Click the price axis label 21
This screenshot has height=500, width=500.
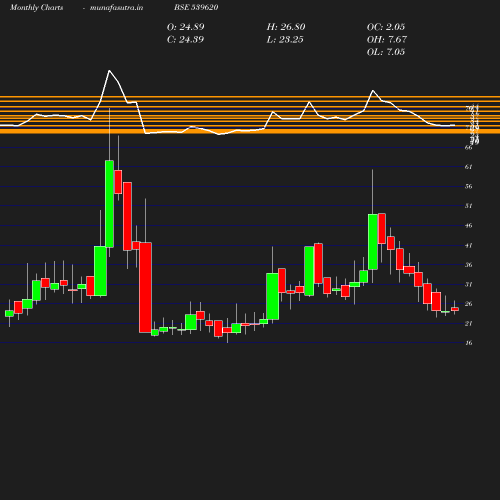(469, 324)
